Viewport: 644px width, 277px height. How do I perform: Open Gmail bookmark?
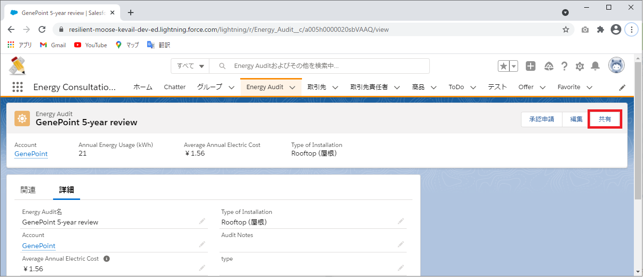(53, 45)
